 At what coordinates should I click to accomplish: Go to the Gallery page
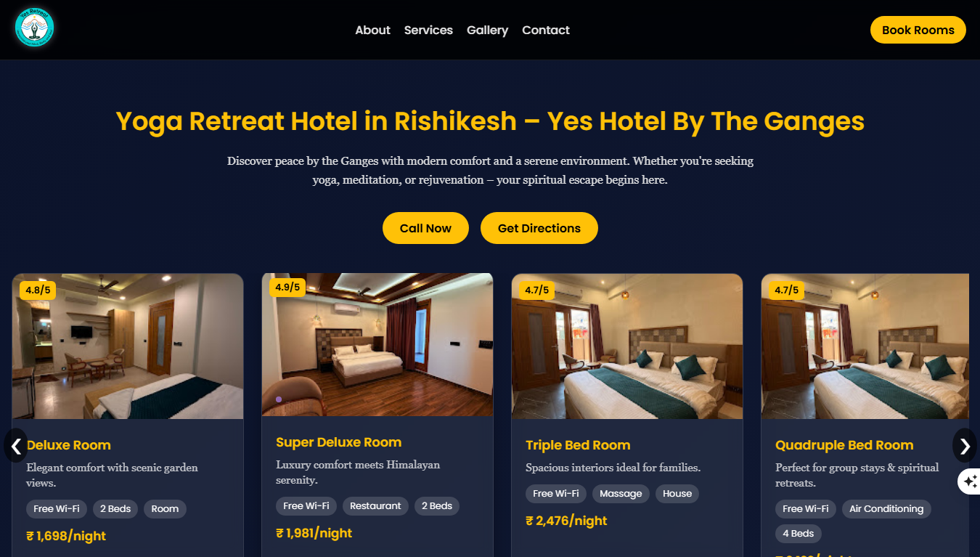coord(487,30)
